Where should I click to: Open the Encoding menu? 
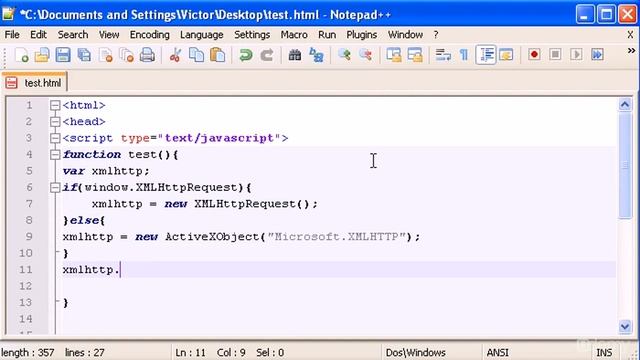point(149,35)
